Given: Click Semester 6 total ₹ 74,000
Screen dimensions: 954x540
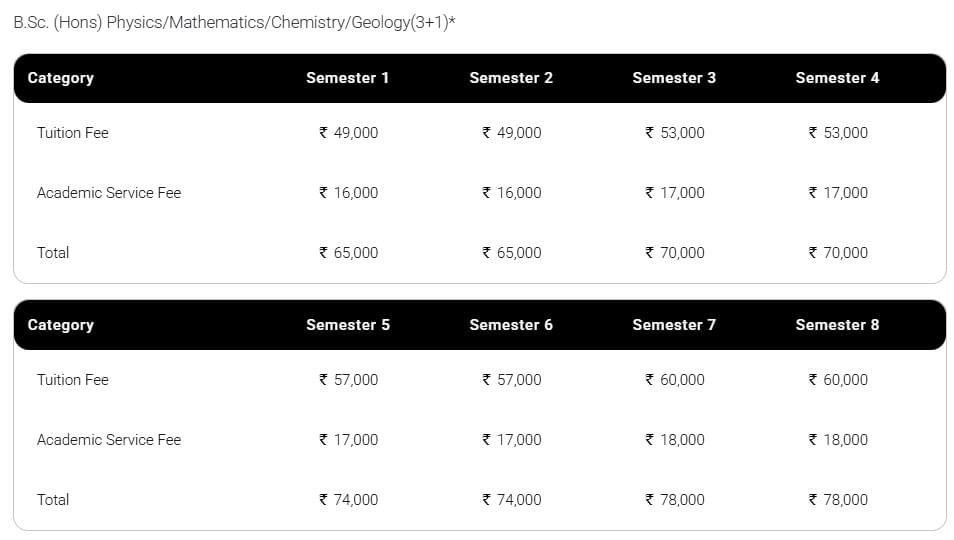Looking at the screenshot, I should tap(511, 500).
